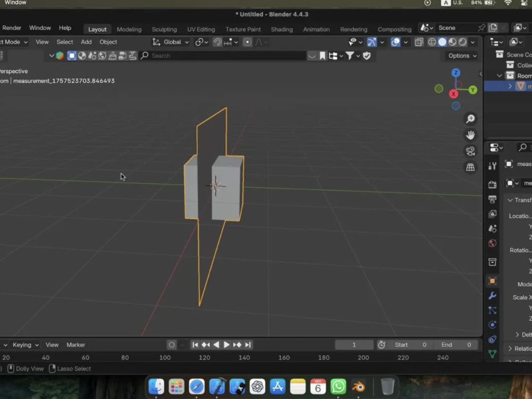Open the Object properties tab (orange square)
The width and height of the screenshot is (532, 399).
492,281
